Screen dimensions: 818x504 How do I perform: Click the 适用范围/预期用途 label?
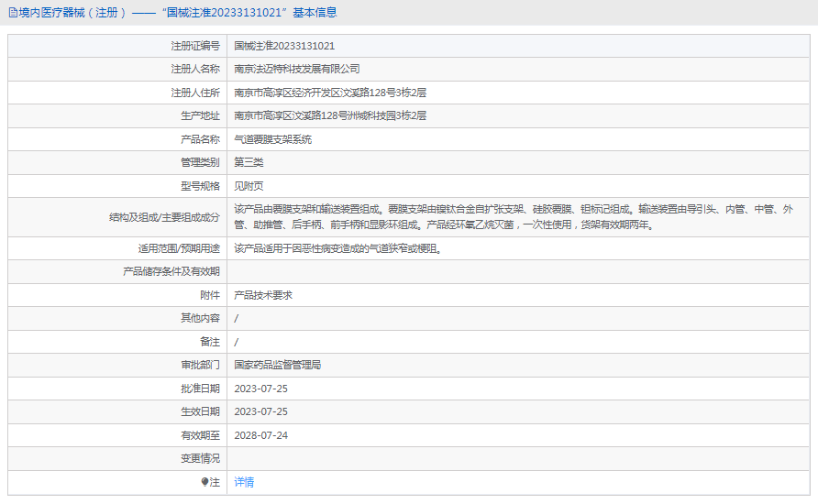(x=179, y=248)
